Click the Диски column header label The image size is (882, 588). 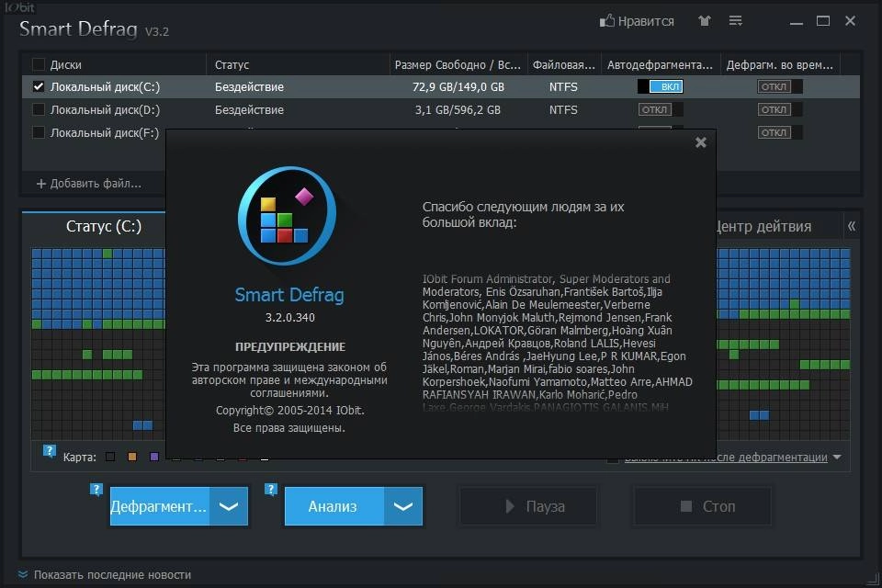pyautogui.click(x=66, y=64)
